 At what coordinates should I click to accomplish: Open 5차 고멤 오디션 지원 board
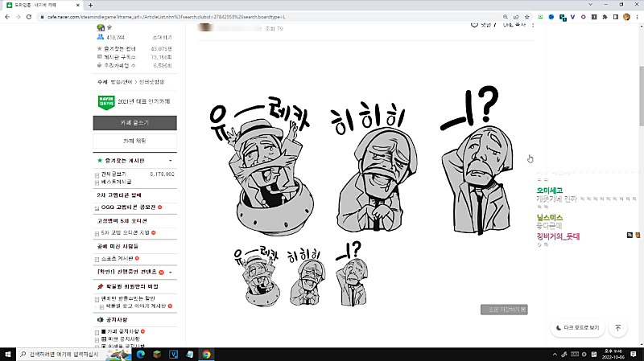126,232
